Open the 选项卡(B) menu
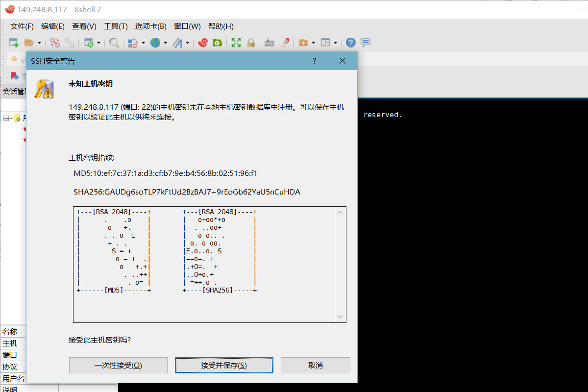 [x=151, y=26]
